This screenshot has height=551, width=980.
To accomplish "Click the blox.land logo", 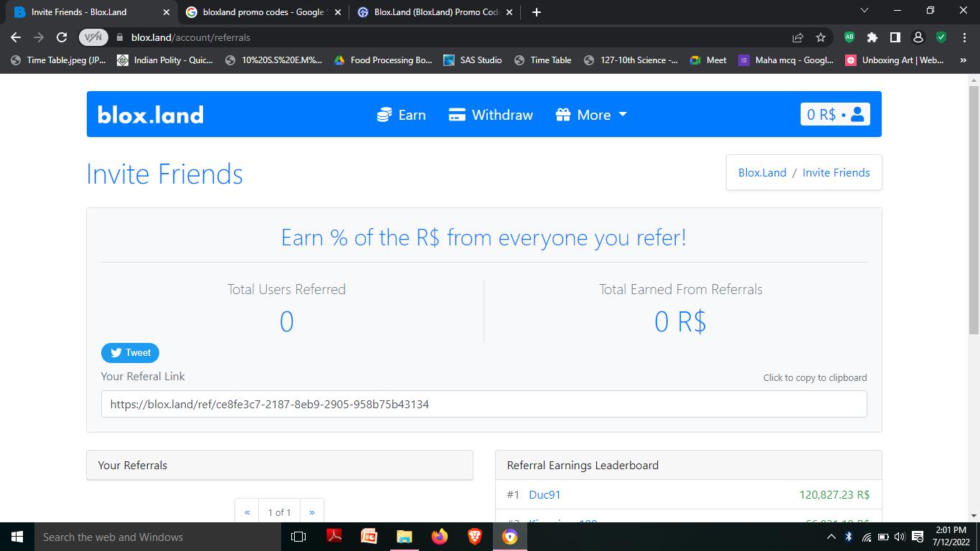I will click(151, 115).
